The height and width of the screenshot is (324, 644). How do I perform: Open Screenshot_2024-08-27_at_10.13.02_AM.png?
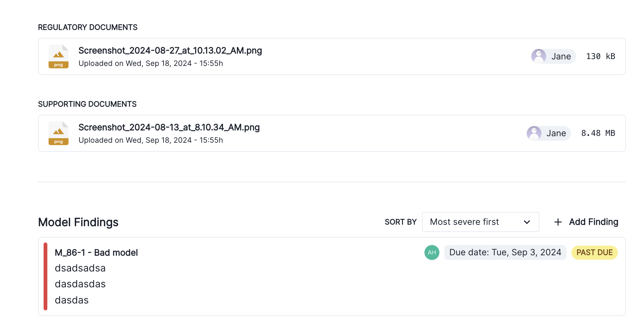coord(170,50)
